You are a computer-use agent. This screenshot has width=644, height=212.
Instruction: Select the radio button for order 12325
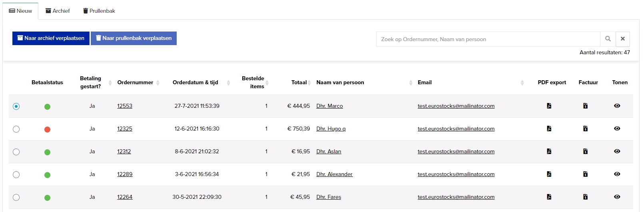click(x=16, y=129)
